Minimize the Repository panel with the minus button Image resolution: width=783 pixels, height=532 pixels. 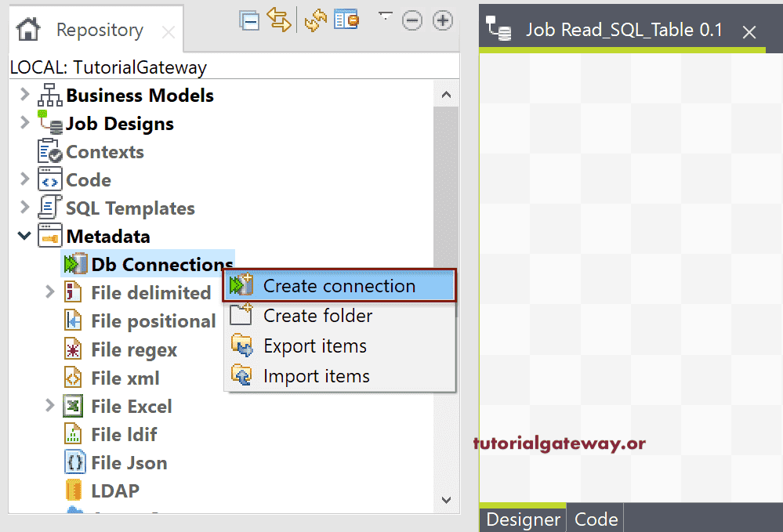click(x=412, y=20)
